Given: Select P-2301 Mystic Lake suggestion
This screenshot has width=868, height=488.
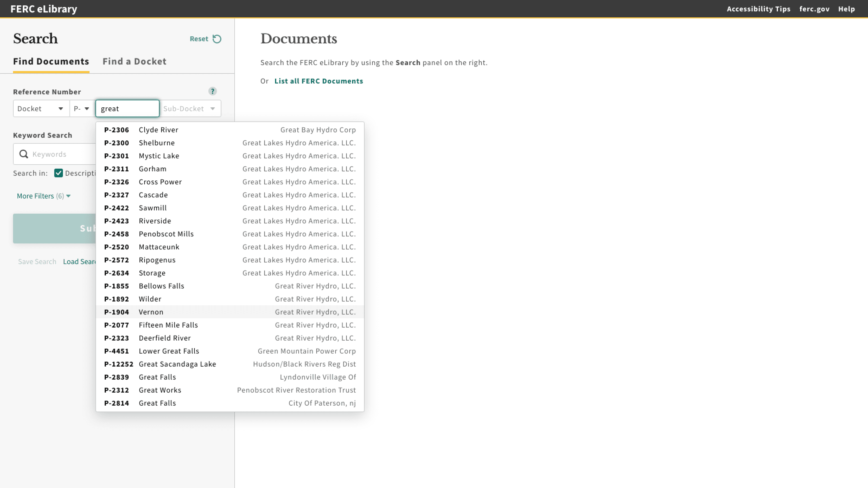Looking at the screenshot, I should pyautogui.click(x=230, y=156).
